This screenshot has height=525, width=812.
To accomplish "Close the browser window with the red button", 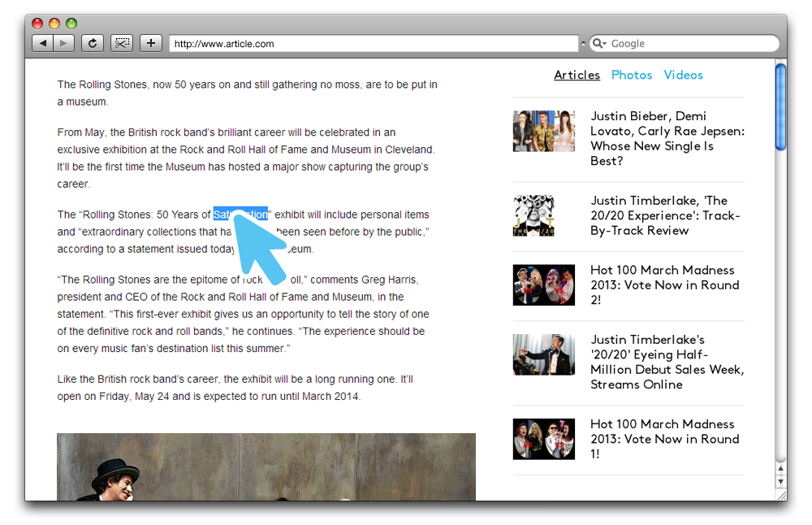I will [37, 24].
